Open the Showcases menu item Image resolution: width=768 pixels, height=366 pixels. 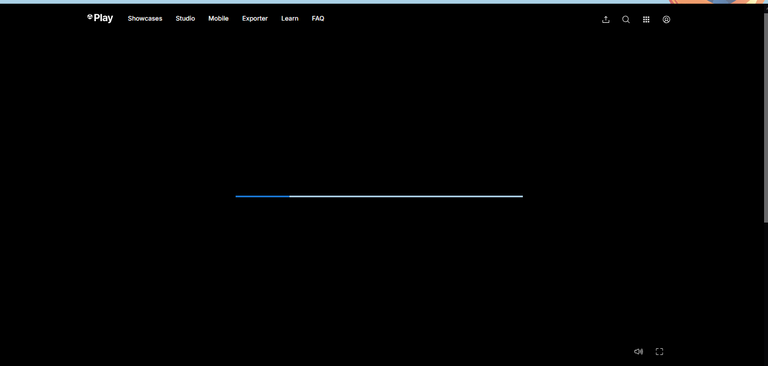coord(145,19)
